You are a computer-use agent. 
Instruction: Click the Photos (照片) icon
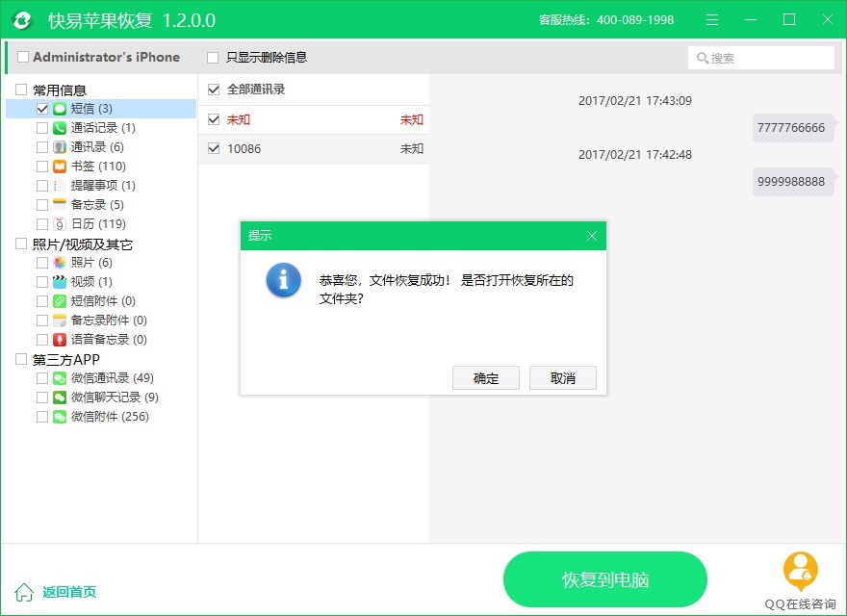coord(60,263)
